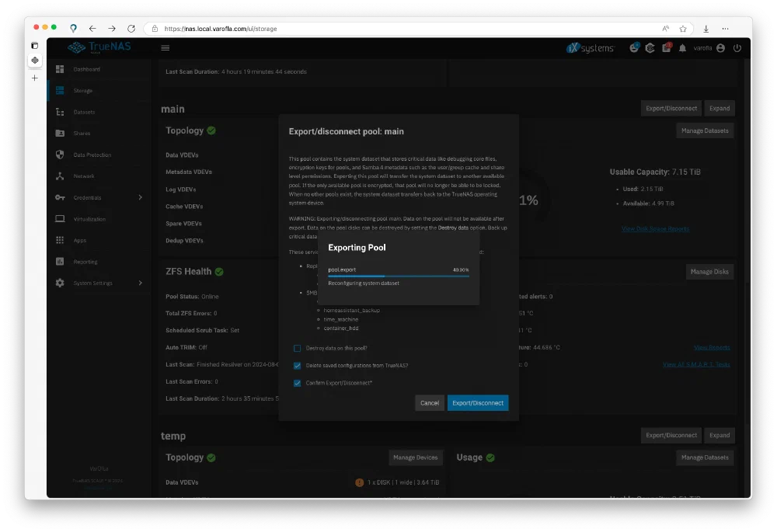Go back using the browser back arrow

pos(92,29)
